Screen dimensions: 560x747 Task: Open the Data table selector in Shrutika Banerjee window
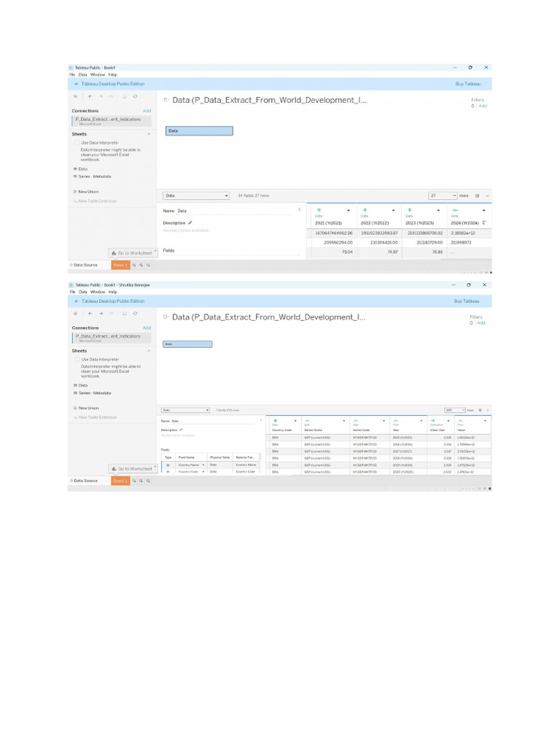click(185, 410)
